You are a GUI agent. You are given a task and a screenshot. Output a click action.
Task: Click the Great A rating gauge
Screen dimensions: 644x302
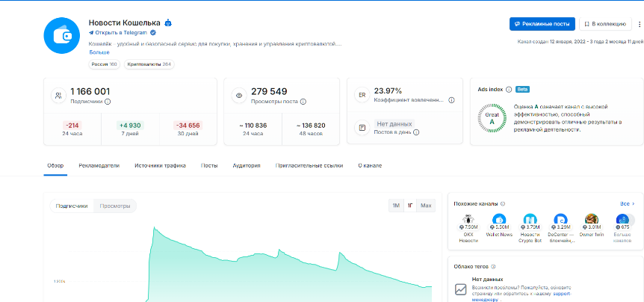[492, 118]
